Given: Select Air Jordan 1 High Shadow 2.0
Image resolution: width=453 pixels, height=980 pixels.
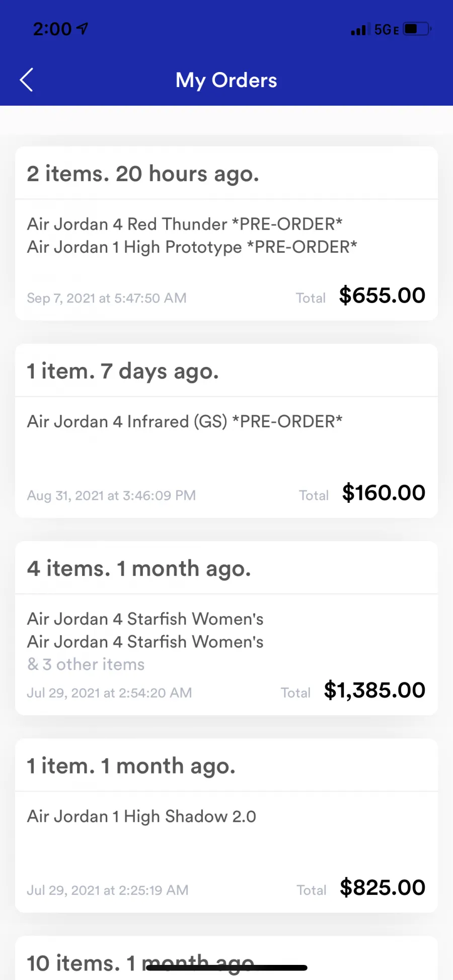Looking at the screenshot, I should [141, 816].
